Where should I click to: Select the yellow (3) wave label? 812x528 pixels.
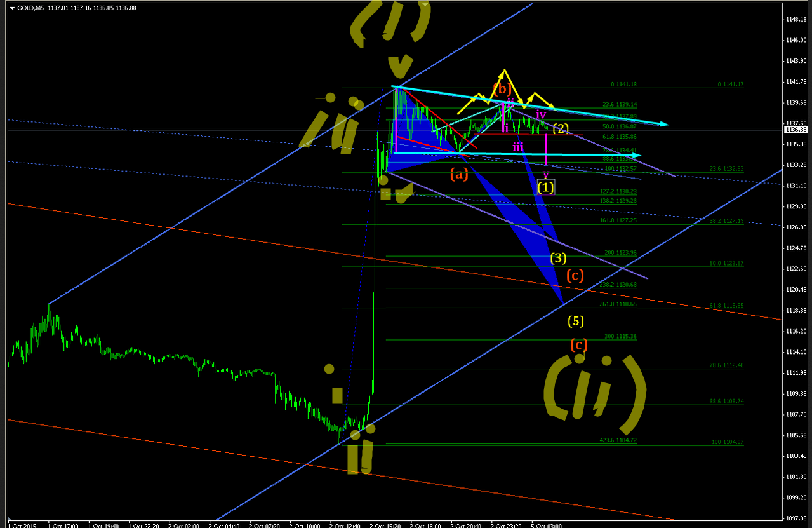click(x=558, y=258)
